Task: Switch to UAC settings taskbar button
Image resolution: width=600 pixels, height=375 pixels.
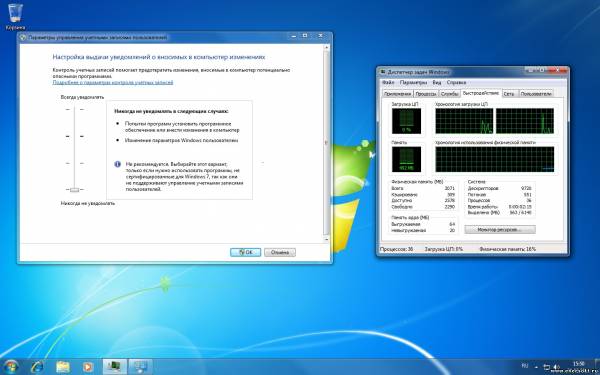Action: click(140, 367)
